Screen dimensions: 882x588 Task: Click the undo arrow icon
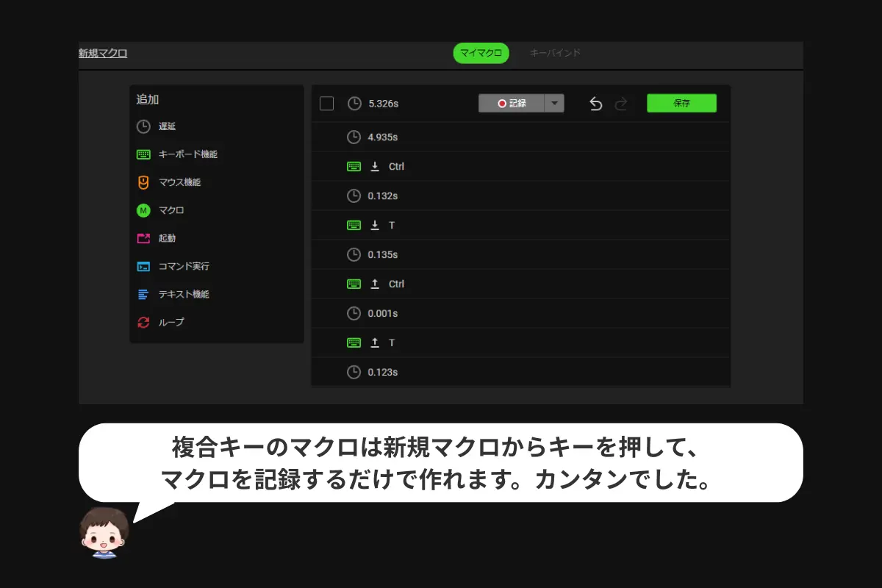click(x=596, y=104)
